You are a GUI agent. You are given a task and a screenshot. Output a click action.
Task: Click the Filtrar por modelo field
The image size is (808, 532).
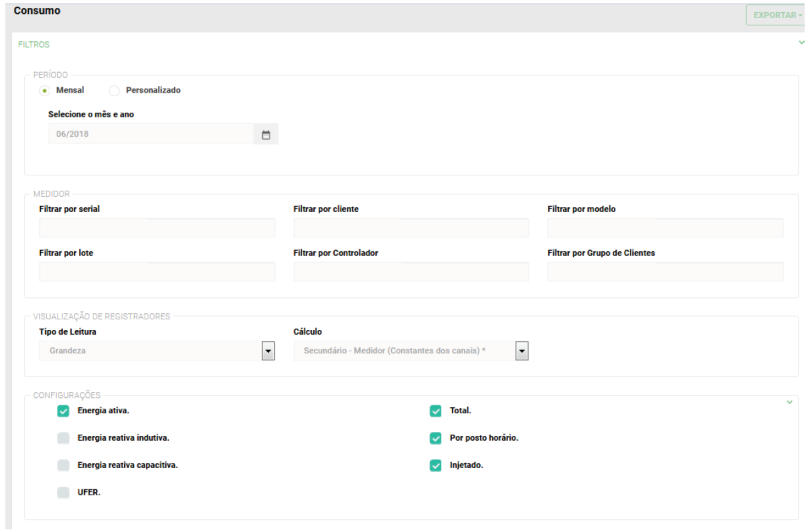[665, 228]
